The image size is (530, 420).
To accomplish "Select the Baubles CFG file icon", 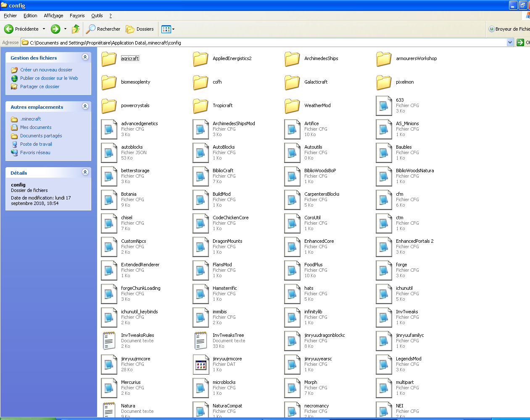I will pos(384,153).
